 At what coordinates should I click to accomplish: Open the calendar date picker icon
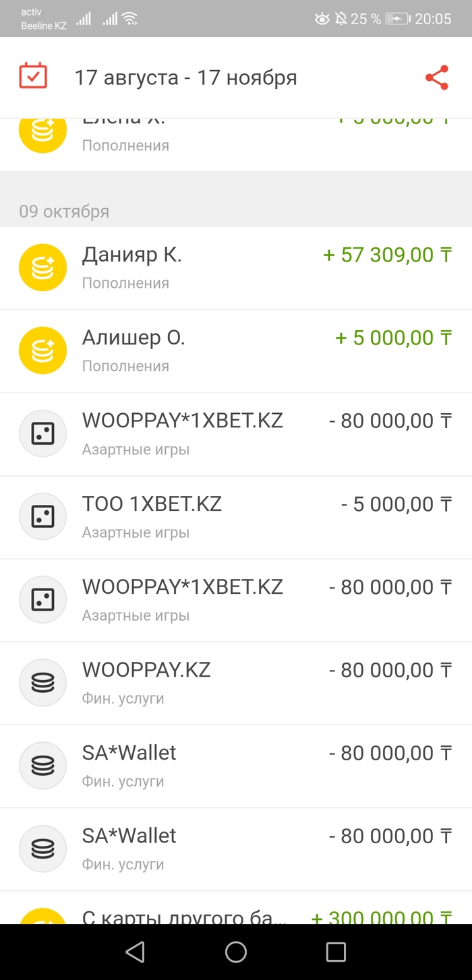[32, 77]
